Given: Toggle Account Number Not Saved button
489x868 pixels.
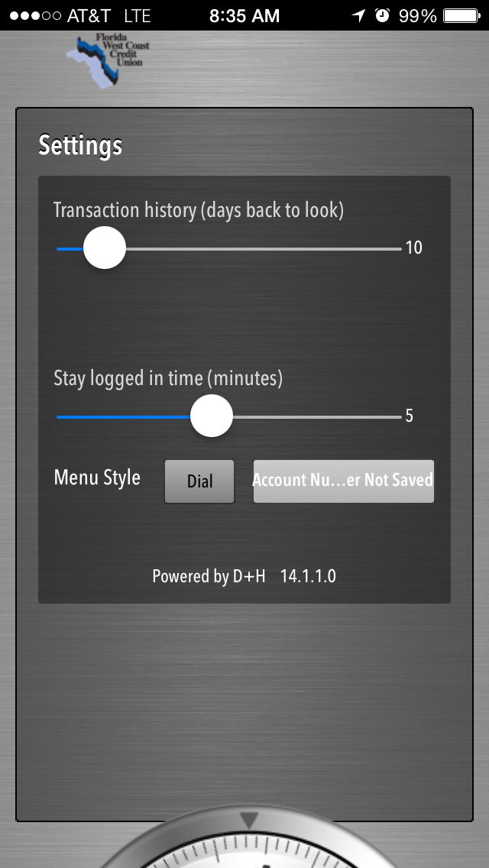Looking at the screenshot, I should pos(343,481).
